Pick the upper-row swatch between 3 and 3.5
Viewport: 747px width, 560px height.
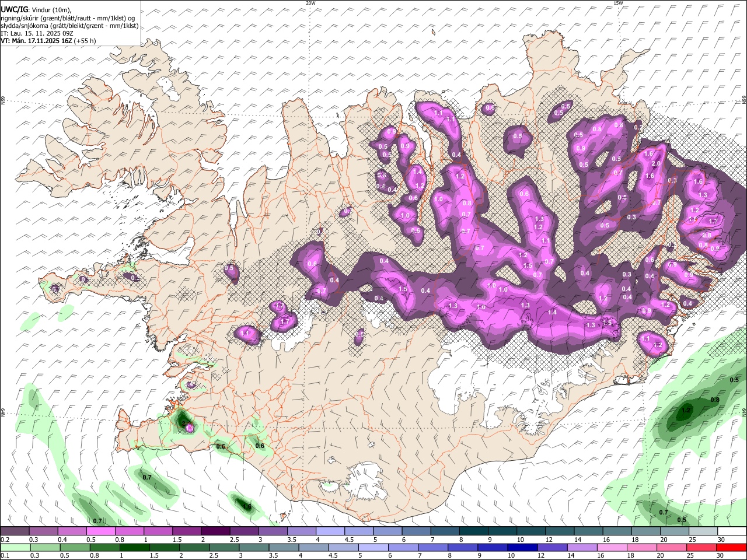click(x=273, y=531)
